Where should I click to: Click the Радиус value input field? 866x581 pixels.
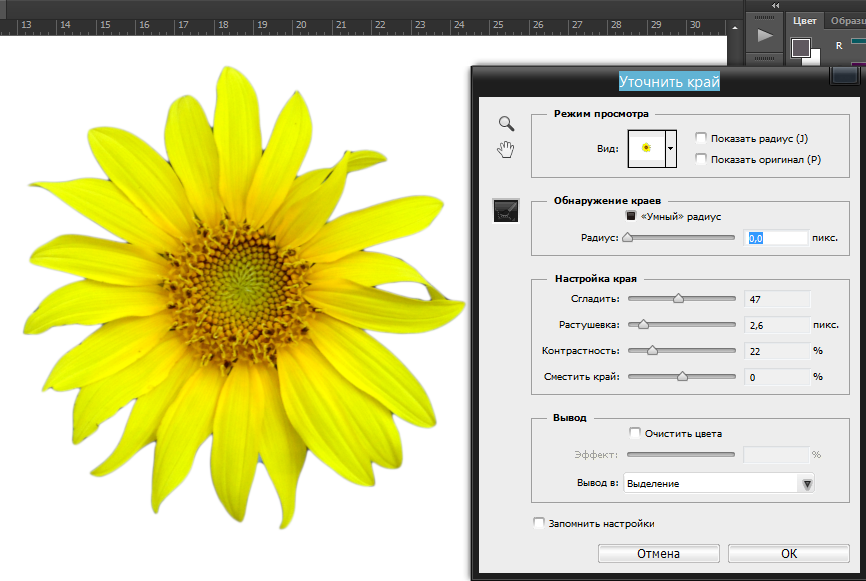(x=776, y=238)
